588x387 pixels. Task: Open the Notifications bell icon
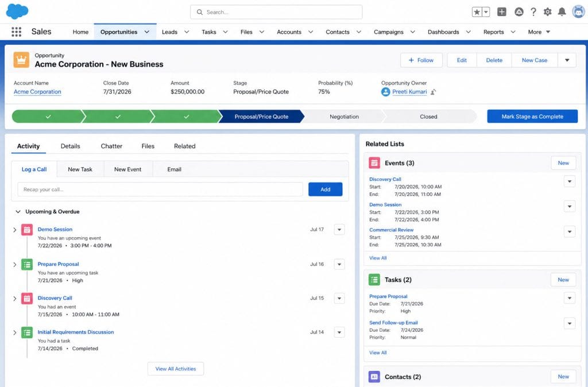pyautogui.click(x=562, y=12)
